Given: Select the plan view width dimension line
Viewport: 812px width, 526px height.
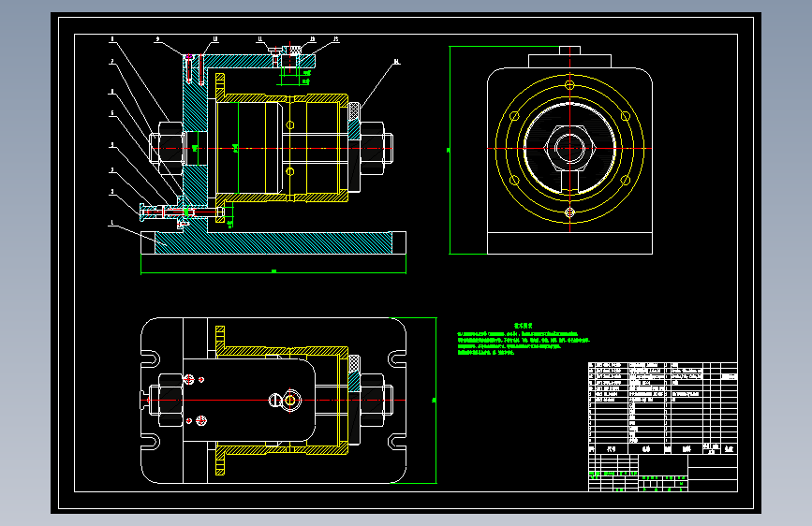Looking at the screenshot, I should 436,401.
